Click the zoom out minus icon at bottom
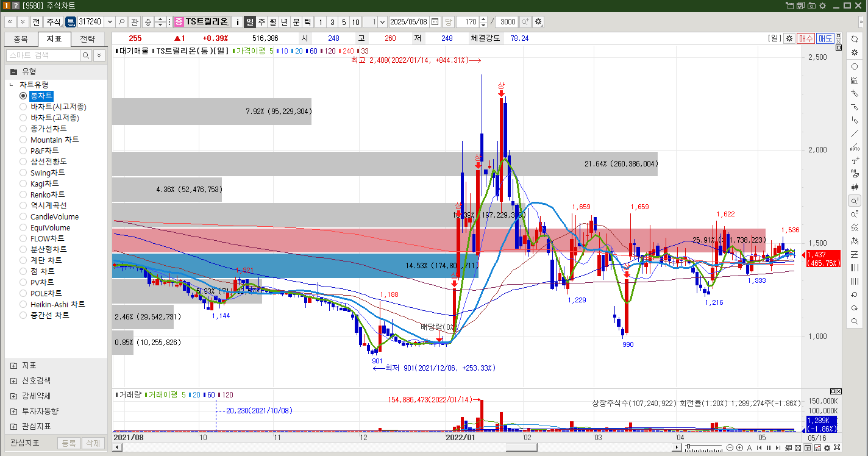The height and width of the screenshot is (456, 868). click(x=730, y=447)
